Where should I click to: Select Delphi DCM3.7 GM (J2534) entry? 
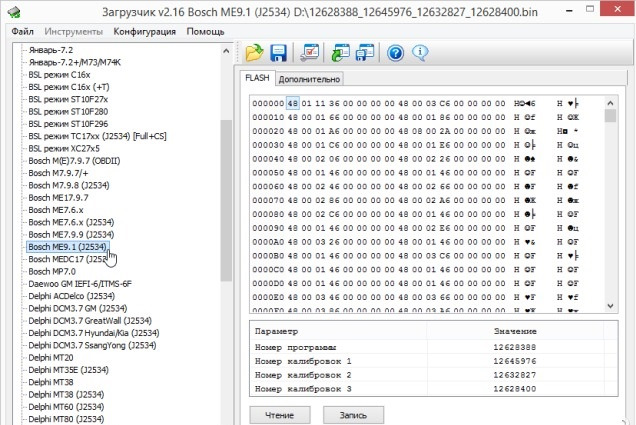pyautogui.click(x=77, y=308)
